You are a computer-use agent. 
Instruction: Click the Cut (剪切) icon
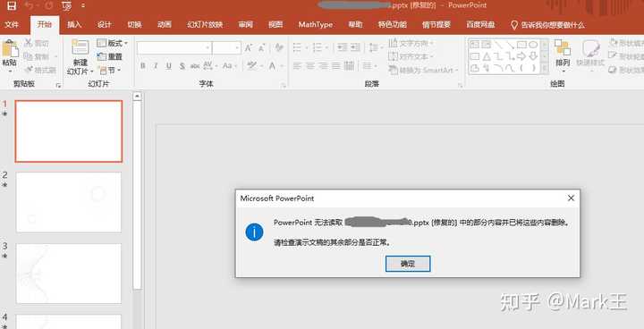[x=29, y=43]
